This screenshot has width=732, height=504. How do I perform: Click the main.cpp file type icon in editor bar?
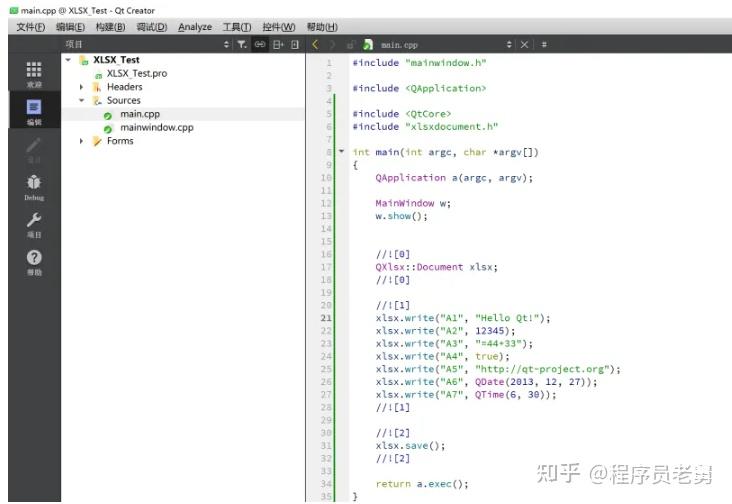368,44
